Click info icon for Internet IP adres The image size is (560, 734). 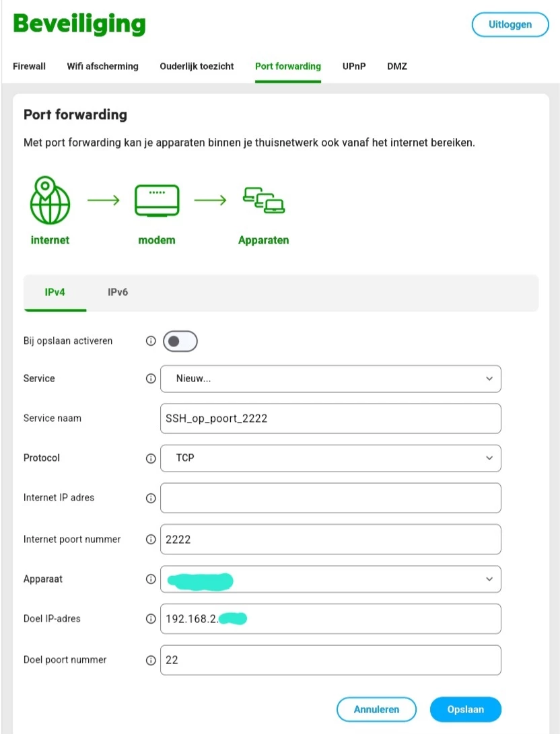pos(151,499)
